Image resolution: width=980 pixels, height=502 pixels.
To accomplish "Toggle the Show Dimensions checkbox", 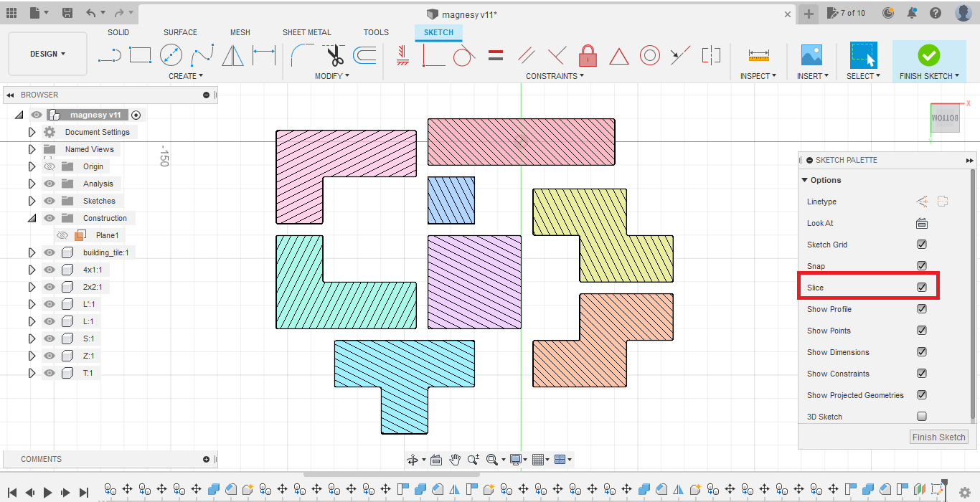I will tap(922, 352).
